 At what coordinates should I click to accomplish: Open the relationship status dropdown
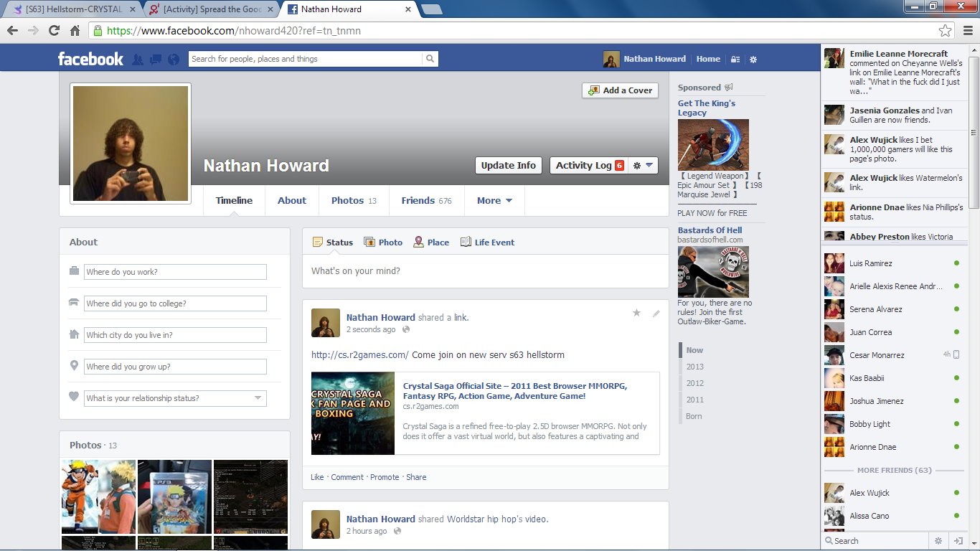[258, 398]
